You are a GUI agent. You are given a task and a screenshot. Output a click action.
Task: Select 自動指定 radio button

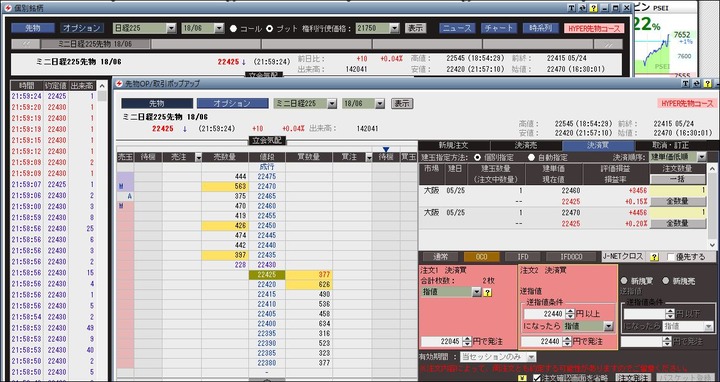point(531,157)
